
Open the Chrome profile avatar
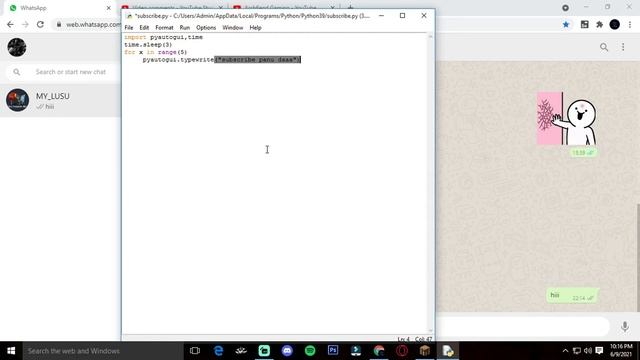click(x=615, y=24)
